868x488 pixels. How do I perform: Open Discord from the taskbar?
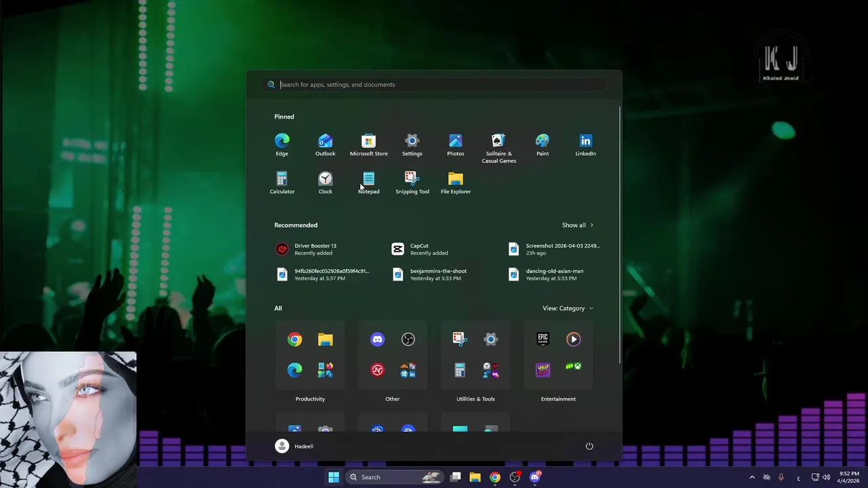pyautogui.click(x=535, y=477)
